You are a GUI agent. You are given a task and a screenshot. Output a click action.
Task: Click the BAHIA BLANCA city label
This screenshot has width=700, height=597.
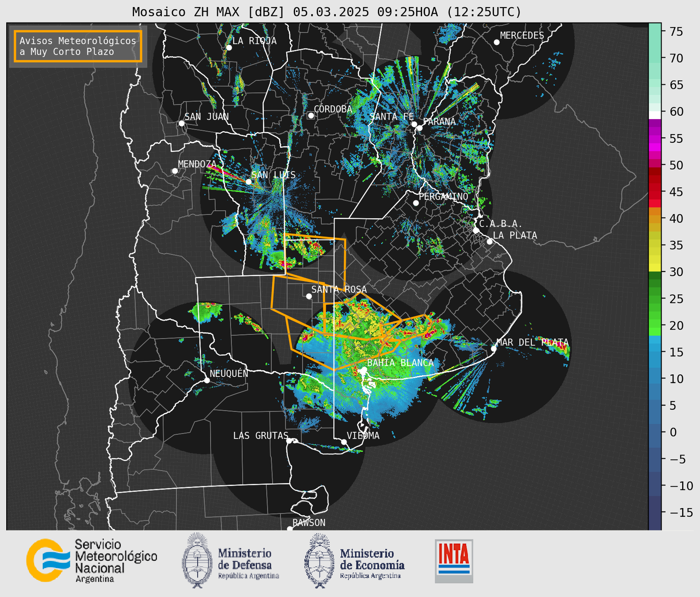[x=400, y=363]
